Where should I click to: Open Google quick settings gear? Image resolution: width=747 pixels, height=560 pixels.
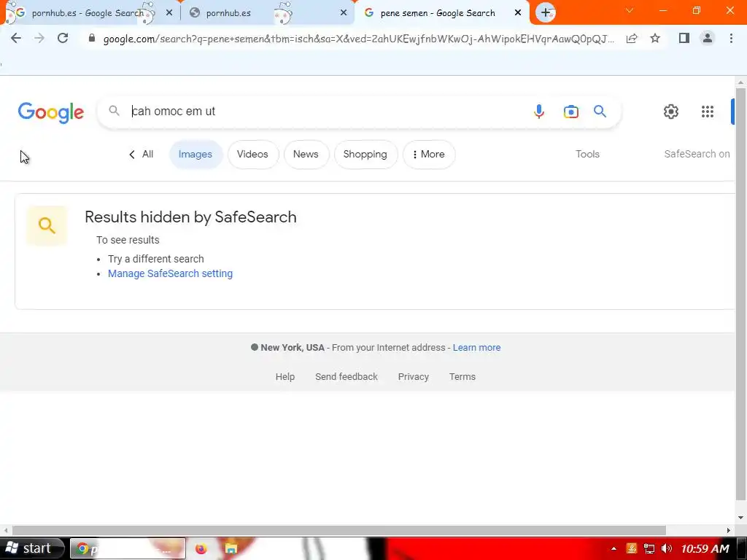pyautogui.click(x=671, y=112)
